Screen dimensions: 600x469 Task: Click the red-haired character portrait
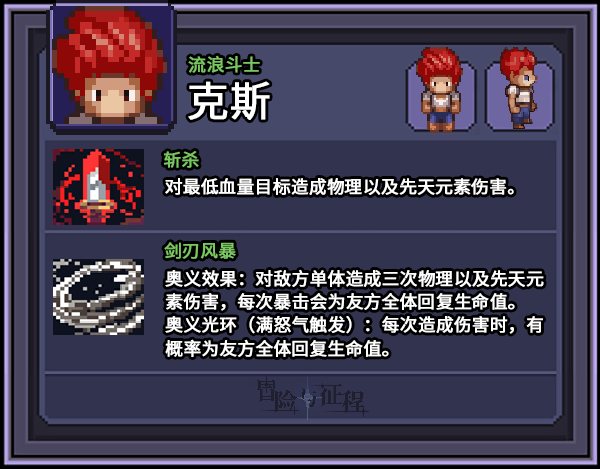pyautogui.click(x=111, y=67)
